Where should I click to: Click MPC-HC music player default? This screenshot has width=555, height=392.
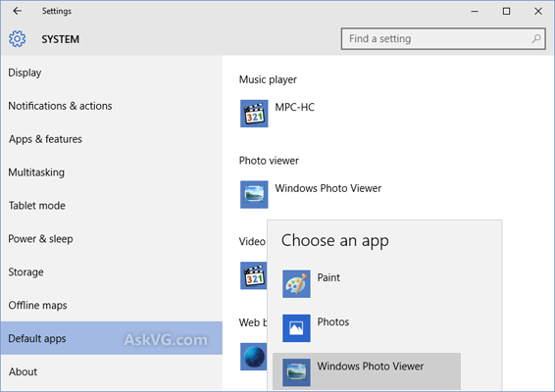[x=294, y=107]
